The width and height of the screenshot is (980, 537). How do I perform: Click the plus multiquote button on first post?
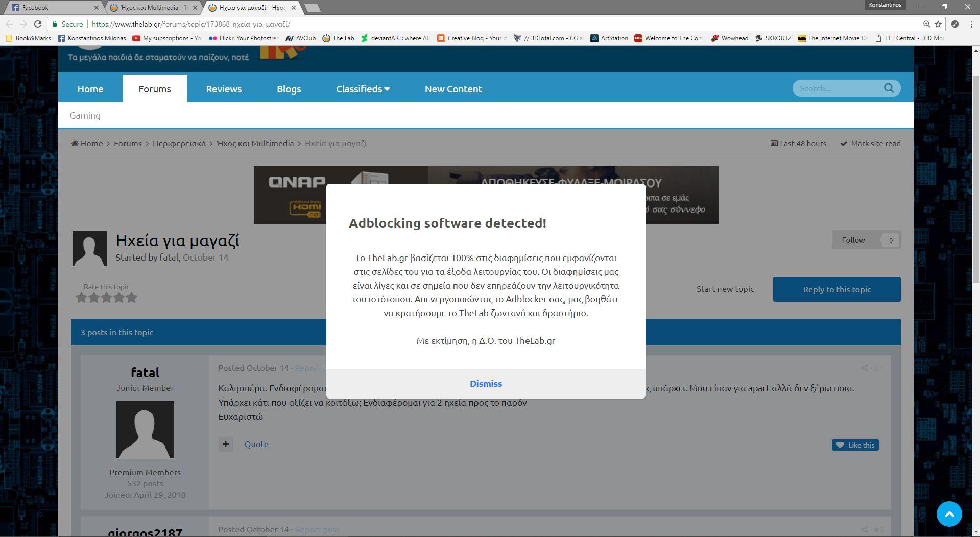226,445
